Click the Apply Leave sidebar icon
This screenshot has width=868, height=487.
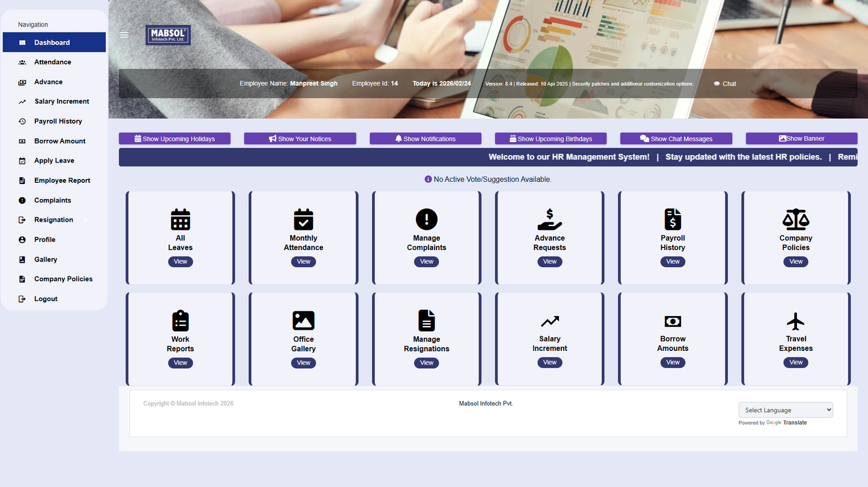coord(22,161)
